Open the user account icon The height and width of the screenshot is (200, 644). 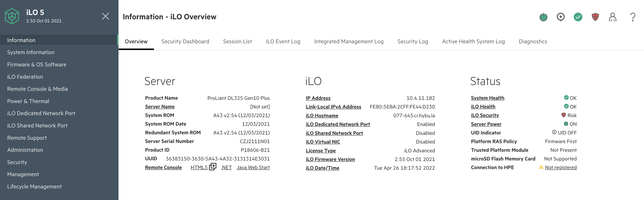click(x=612, y=17)
